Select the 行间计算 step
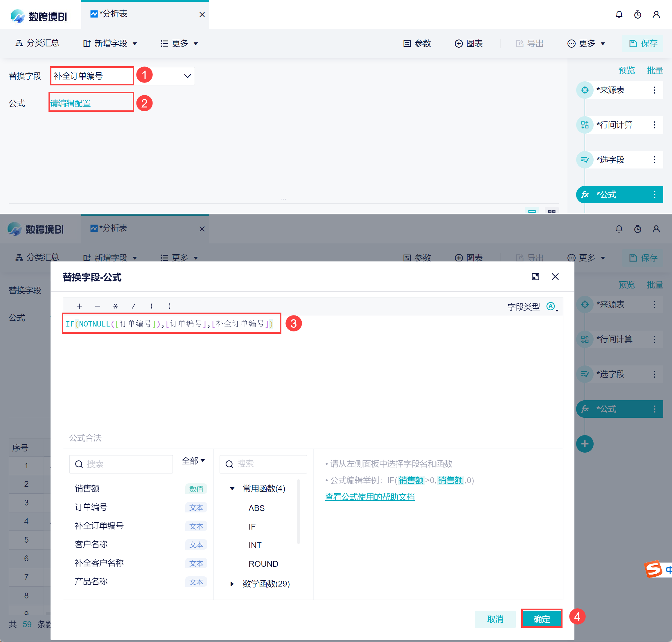Viewport: 672px width, 642px height. coord(614,125)
